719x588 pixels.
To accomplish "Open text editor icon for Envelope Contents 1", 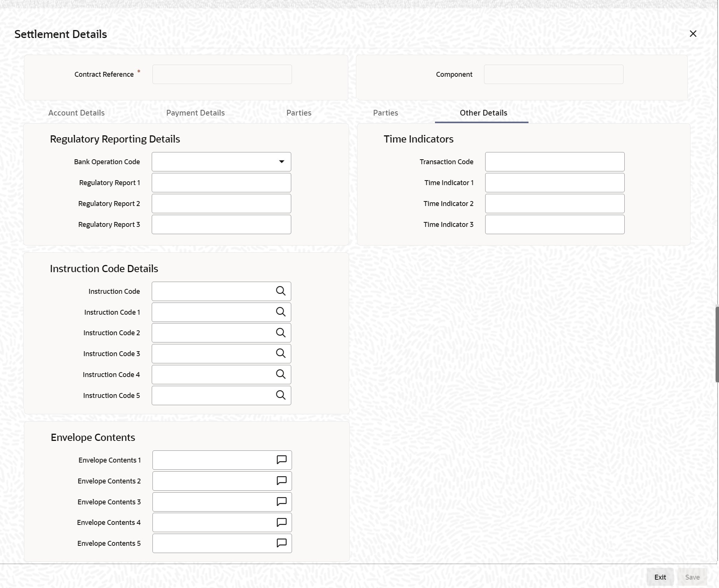I will [281, 460].
